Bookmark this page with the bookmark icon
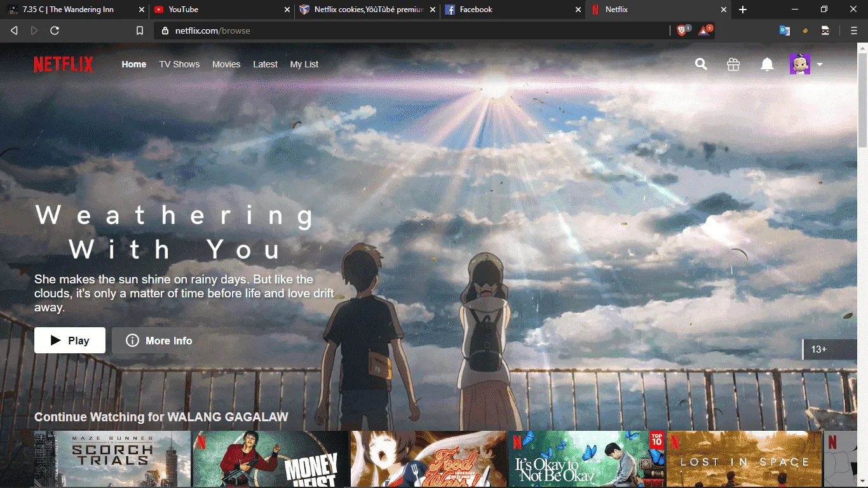868x488 pixels. 140,30
